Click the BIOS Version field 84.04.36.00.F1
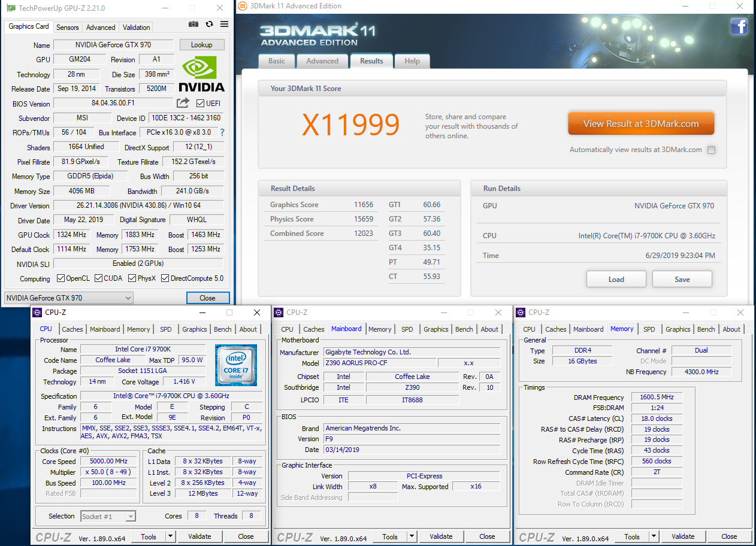Image resolution: width=756 pixels, height=546 pixels. [x=114, y=103]
